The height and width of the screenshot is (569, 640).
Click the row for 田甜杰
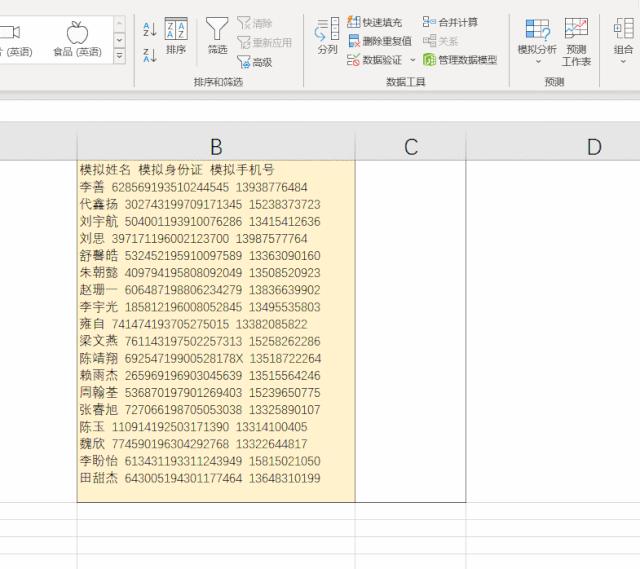[200, 478]
